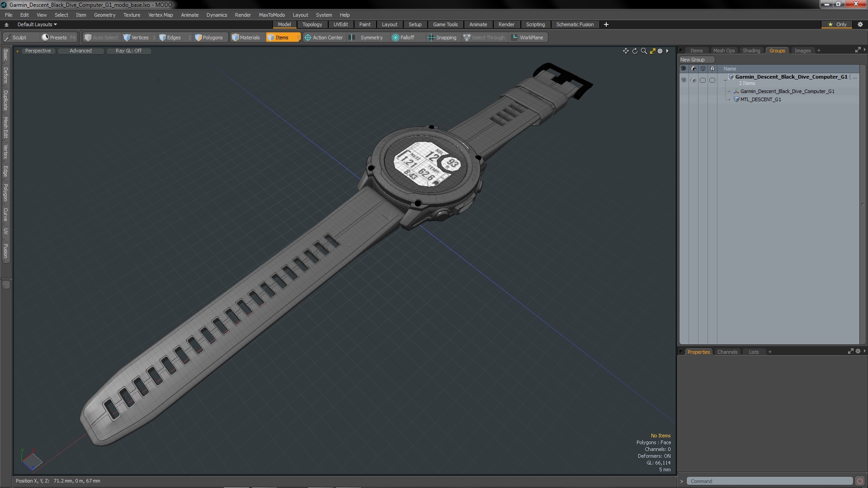Toggle Symmetry mode on
The image size is (868, 488).
372,37
